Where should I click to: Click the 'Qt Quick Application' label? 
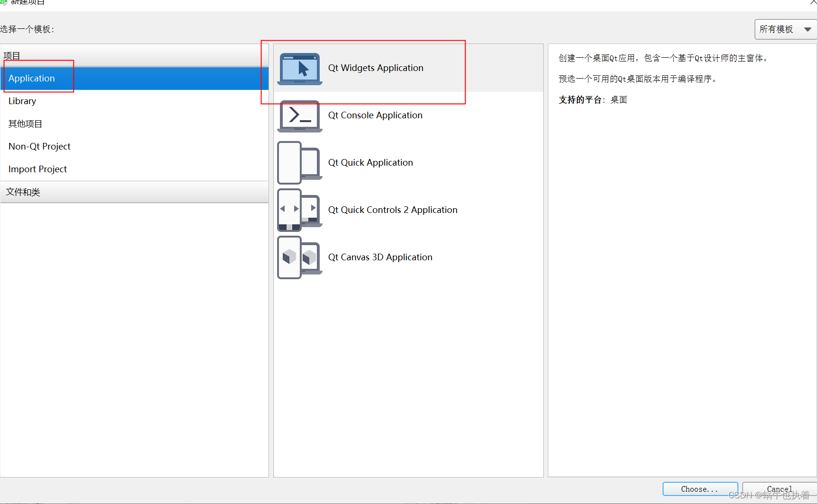tap(370, 163)
